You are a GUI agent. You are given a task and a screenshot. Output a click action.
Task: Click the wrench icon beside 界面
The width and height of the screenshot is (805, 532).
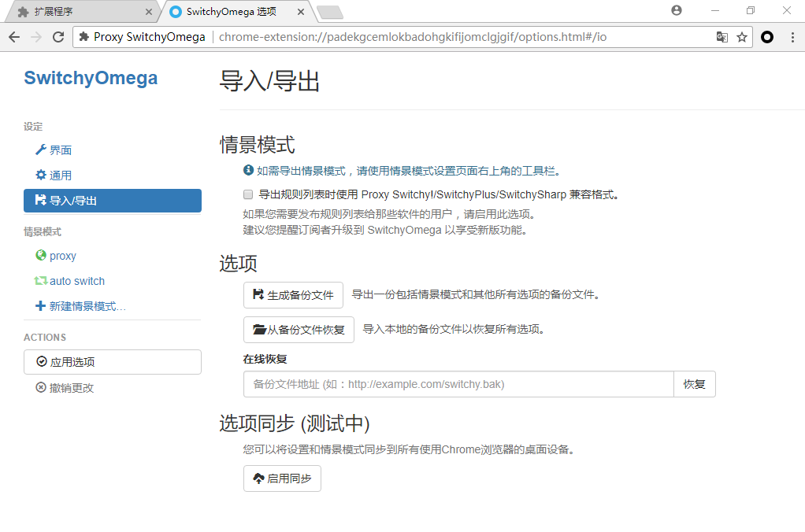(40, 150)
